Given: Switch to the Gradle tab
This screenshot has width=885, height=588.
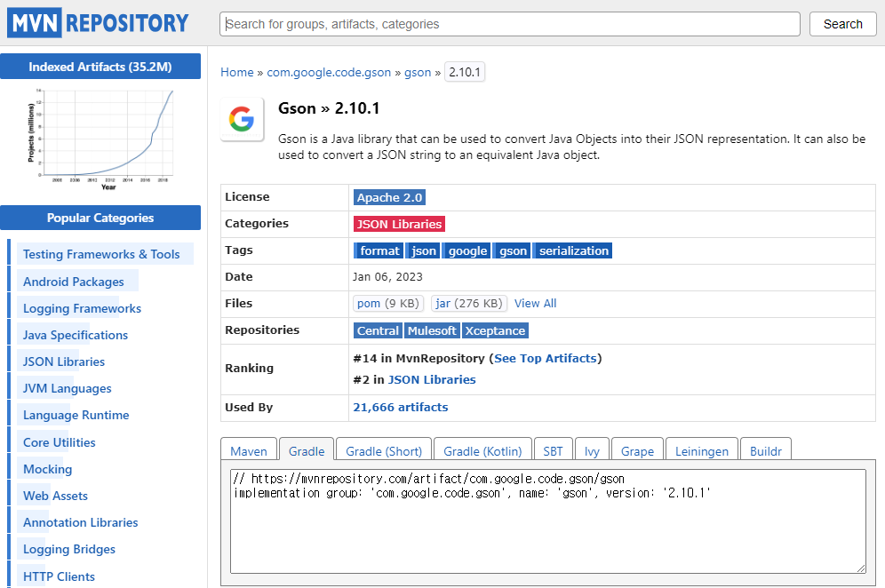Looking at the screenshot, I should [x=307, y=451].
